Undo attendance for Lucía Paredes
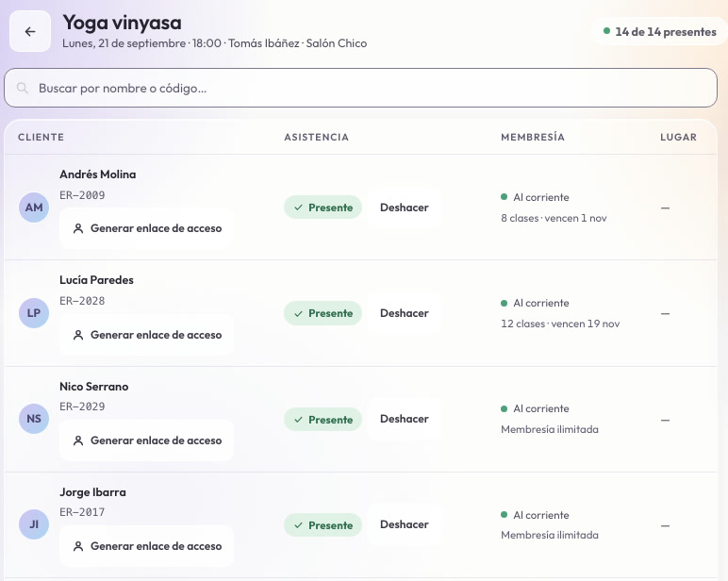Image resolution: width=728 pixels, height=581 pixels. (405, 313)
